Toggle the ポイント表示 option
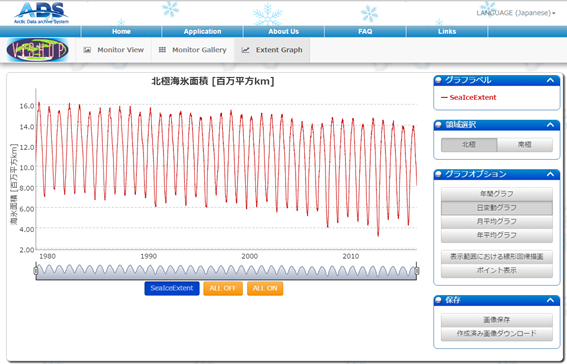Screen dimensions: 567x364 [x=497, y=270]
